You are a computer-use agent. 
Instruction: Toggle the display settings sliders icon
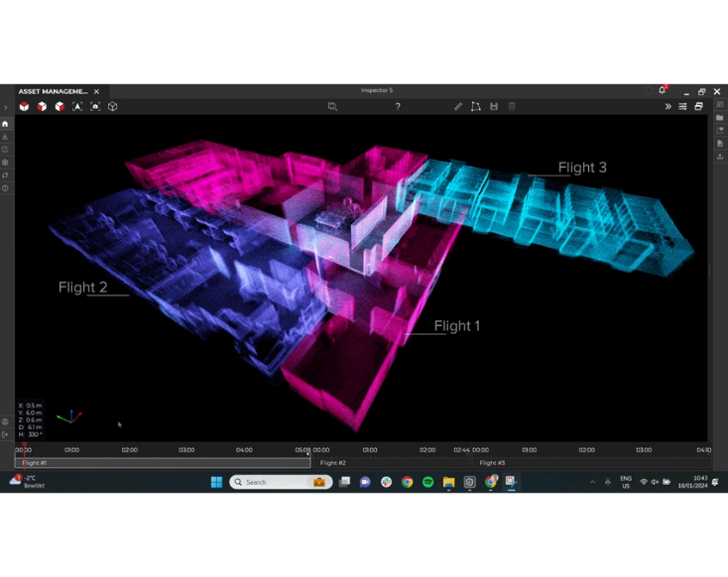coord(682,106)
